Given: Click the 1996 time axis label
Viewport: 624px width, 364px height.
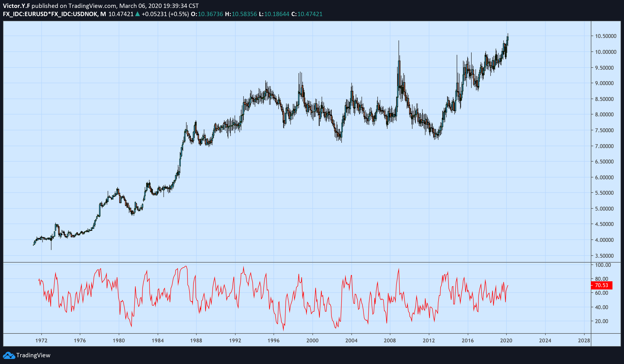Looking at the screenshot, I should [x=273, y=340].
